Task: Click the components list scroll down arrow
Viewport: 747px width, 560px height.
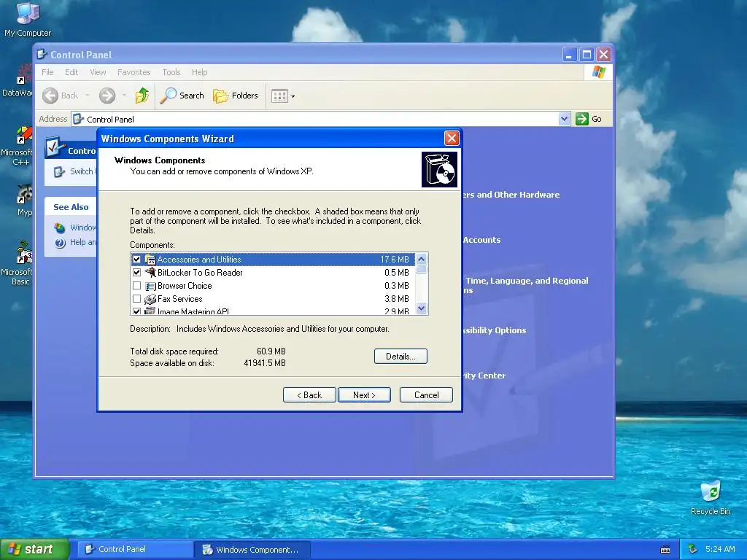Action: tap(421, 308)
